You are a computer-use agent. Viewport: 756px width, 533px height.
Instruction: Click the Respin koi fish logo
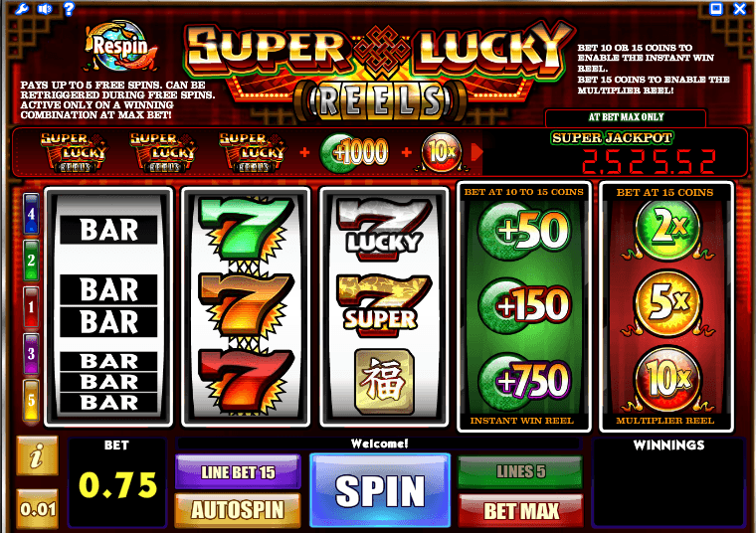pos(120,47)
